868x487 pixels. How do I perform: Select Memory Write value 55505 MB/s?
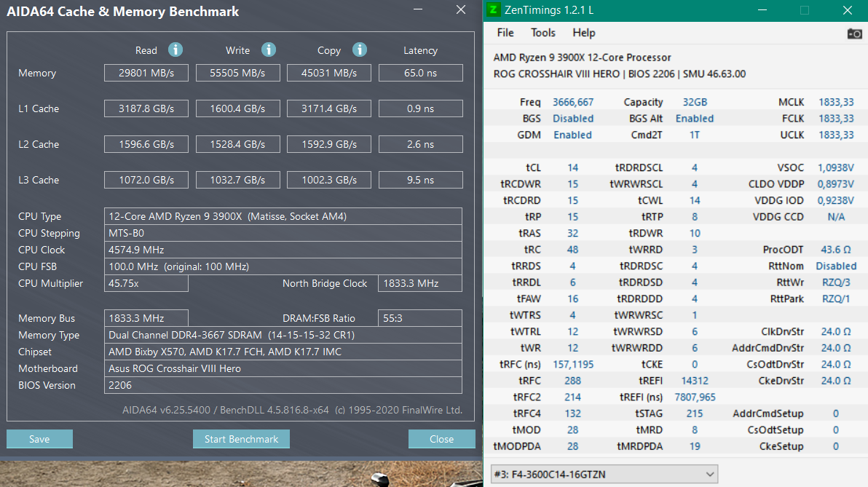click(x=237, y=73)
